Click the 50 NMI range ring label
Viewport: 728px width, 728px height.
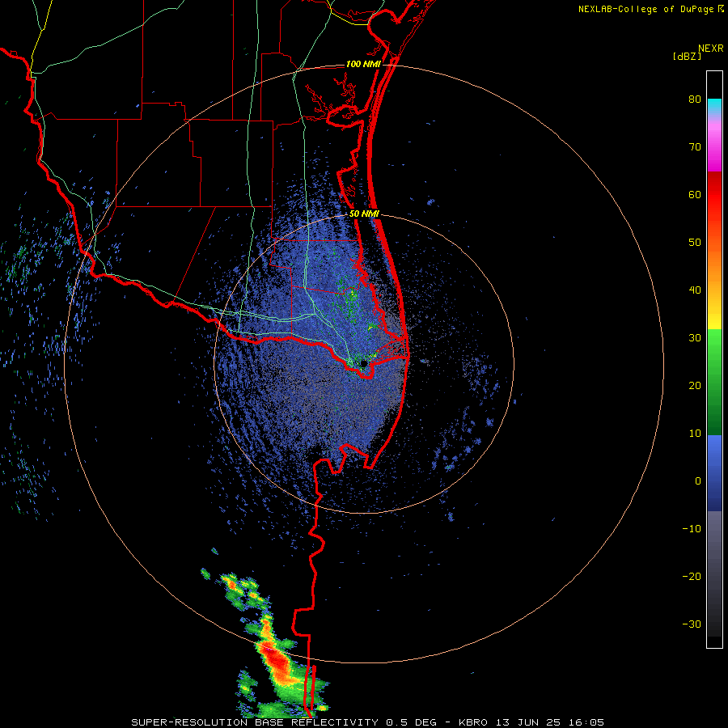(365, 214)
